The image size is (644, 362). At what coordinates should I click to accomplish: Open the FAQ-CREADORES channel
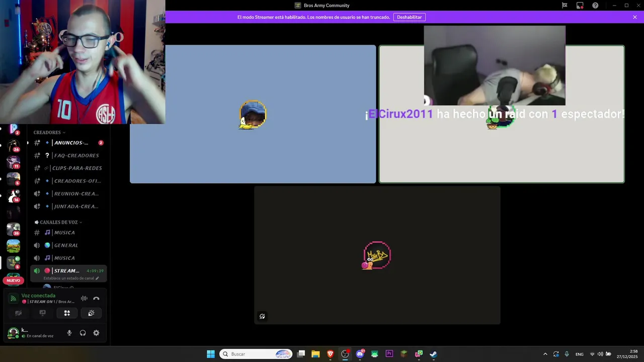(x=68, y=156)
